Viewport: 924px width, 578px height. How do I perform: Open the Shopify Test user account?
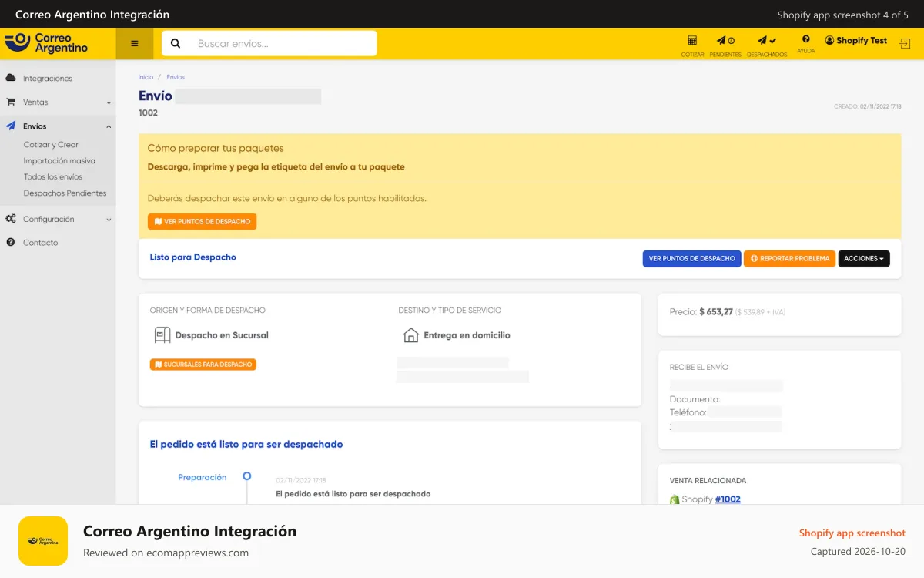pos(855,40)
